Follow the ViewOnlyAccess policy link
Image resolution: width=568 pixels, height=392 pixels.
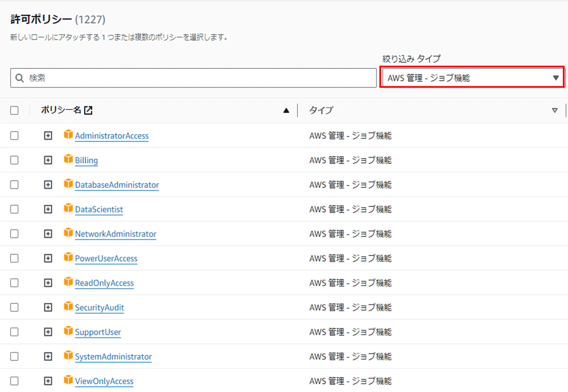click(x=104, y=381)
